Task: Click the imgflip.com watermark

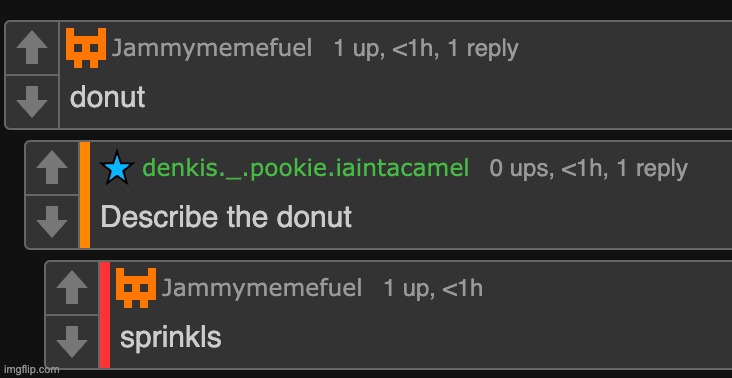Action: (x=30, y=370)
